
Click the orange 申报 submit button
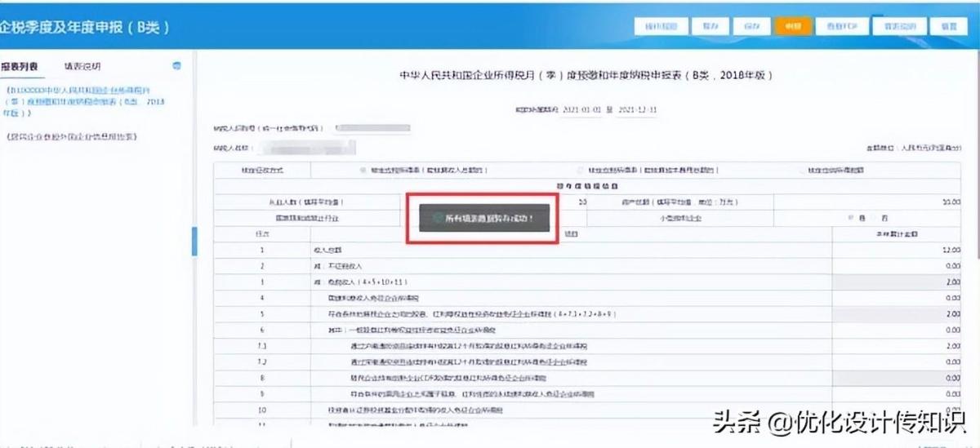click(792, 26)
